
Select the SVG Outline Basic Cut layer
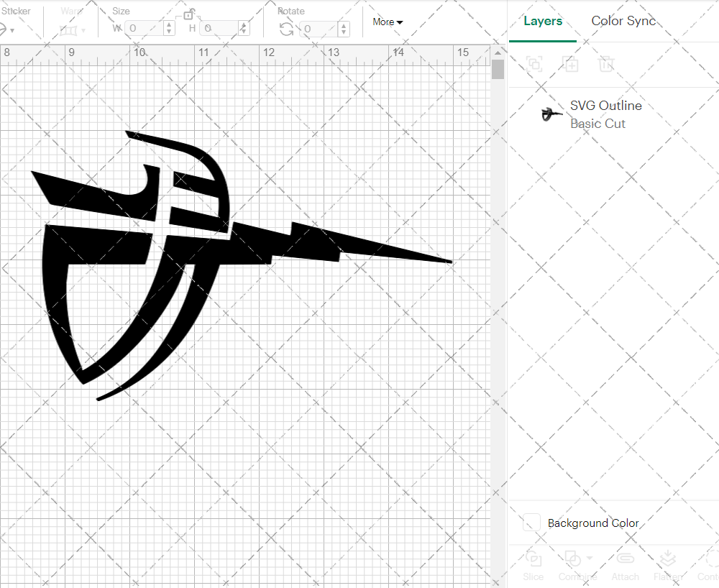pyautogui.click(x=605, y=114)
